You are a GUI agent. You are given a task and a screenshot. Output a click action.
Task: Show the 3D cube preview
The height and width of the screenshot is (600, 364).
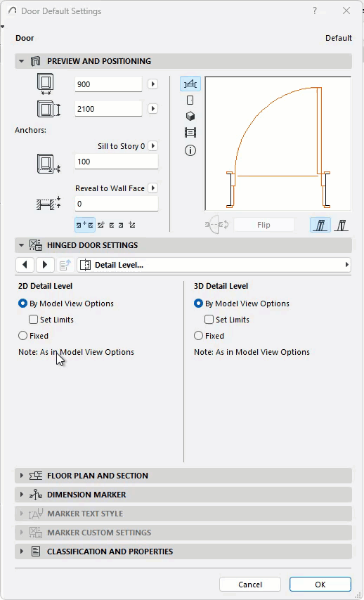190,117
